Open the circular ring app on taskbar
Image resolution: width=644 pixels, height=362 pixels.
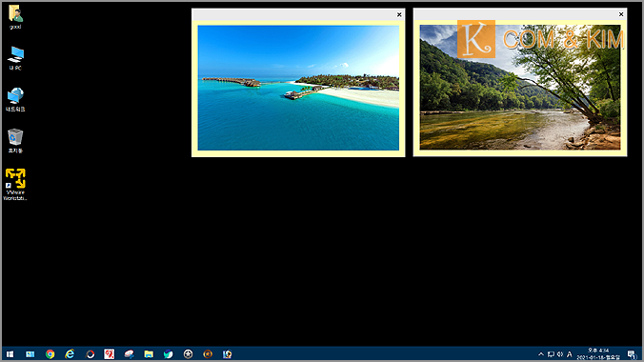point(90,353)
